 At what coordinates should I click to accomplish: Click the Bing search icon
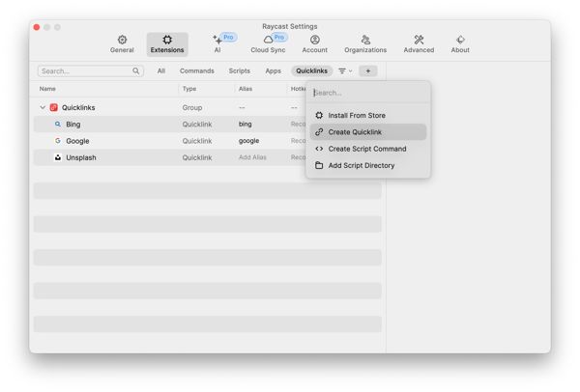[58, 125]
